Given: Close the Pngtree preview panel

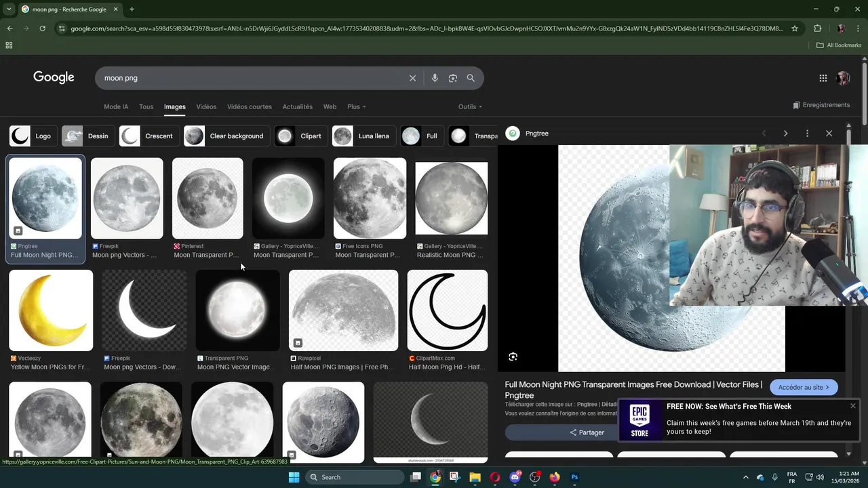Looking at the screenshot, I should click(x=829, y=134).
